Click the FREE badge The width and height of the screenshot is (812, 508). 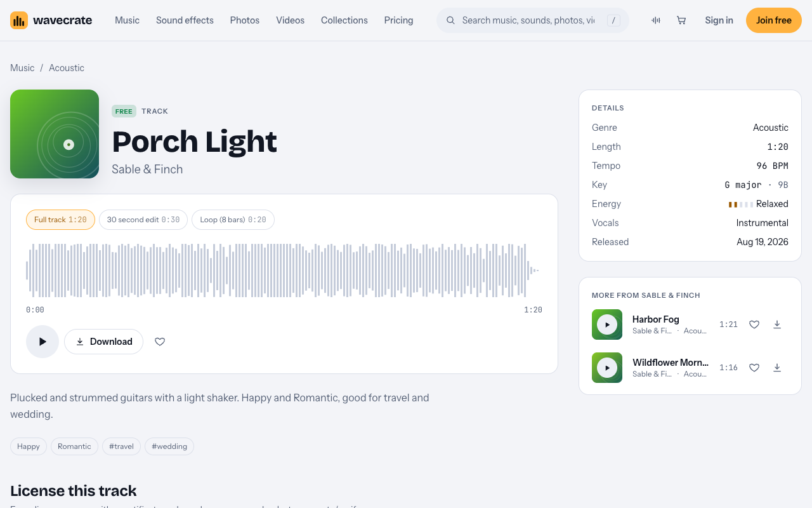point(124,111)
